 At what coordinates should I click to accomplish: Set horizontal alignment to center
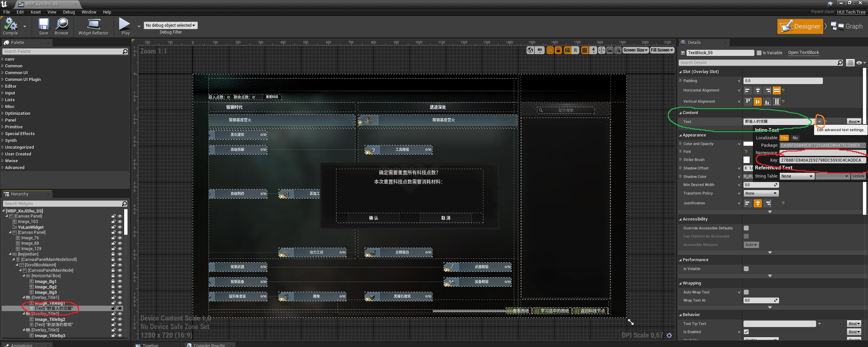pyautogui.click(x=757, y=90)
